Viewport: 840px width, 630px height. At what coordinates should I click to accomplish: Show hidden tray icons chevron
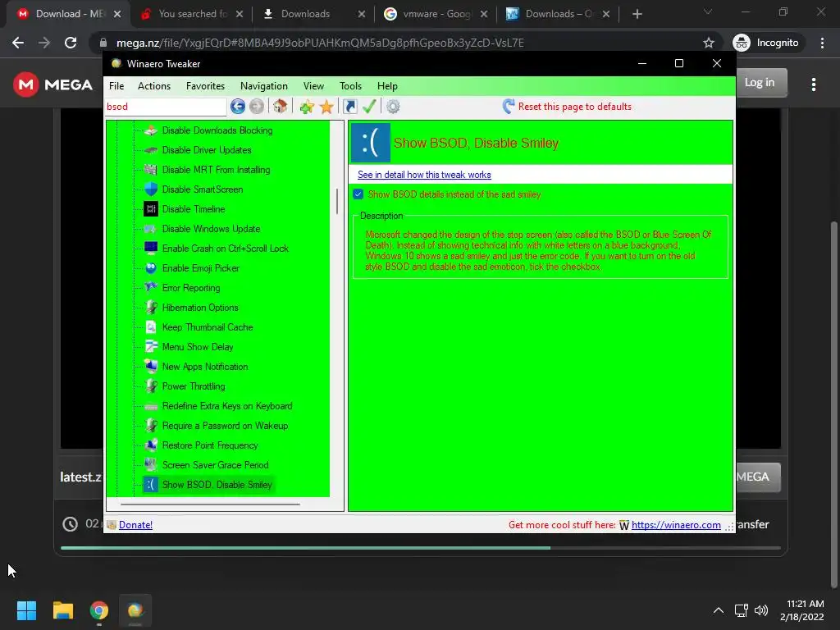719,610
